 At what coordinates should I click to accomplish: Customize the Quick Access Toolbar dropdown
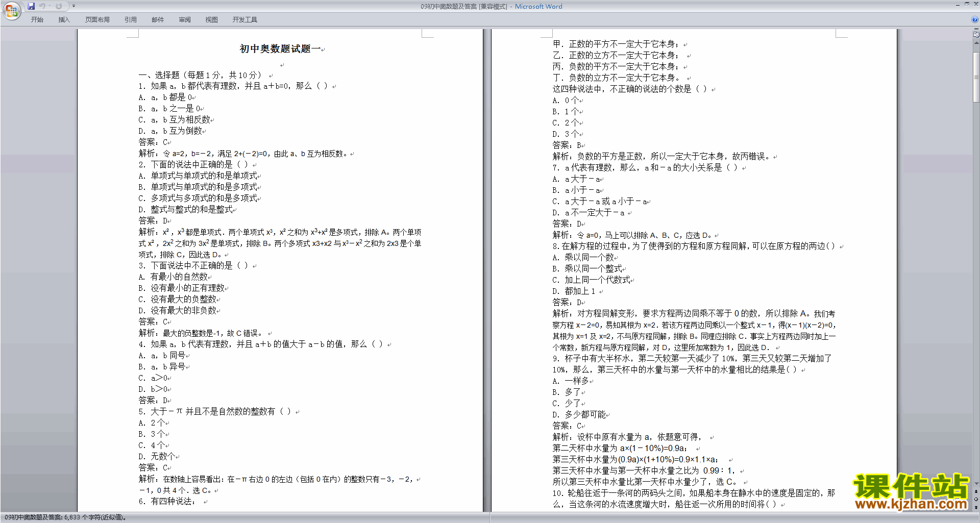click(73, 6)
